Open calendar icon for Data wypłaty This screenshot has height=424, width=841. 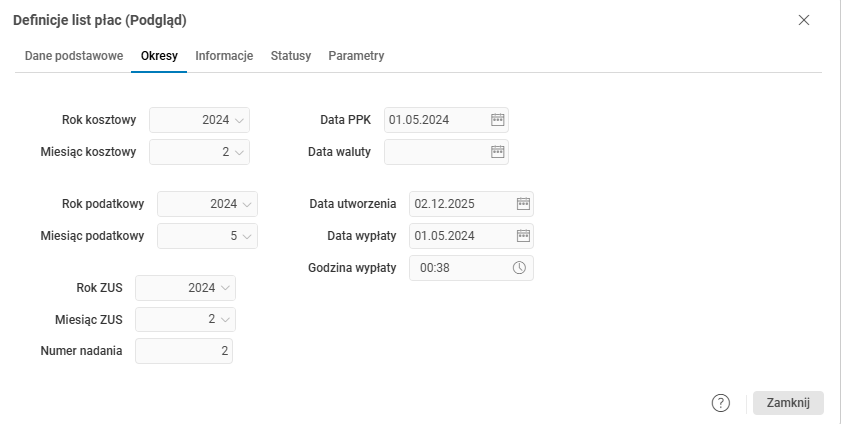[523, 236]
